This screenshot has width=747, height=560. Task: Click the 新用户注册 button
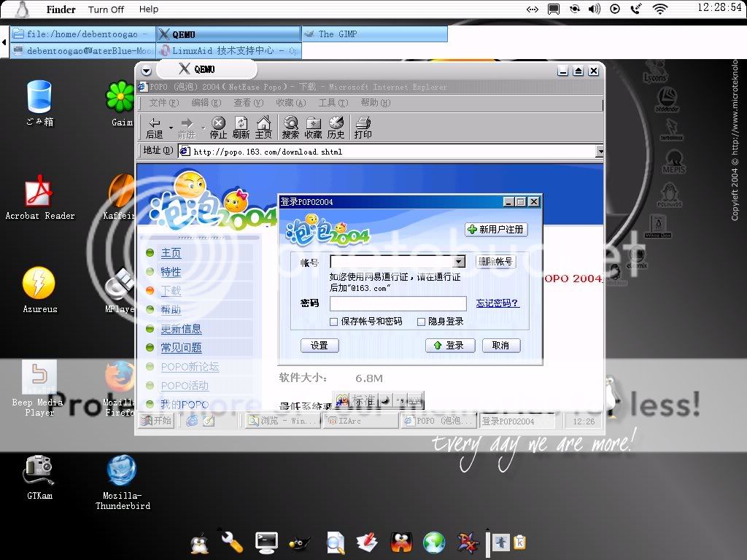click(x=496, y=230)
